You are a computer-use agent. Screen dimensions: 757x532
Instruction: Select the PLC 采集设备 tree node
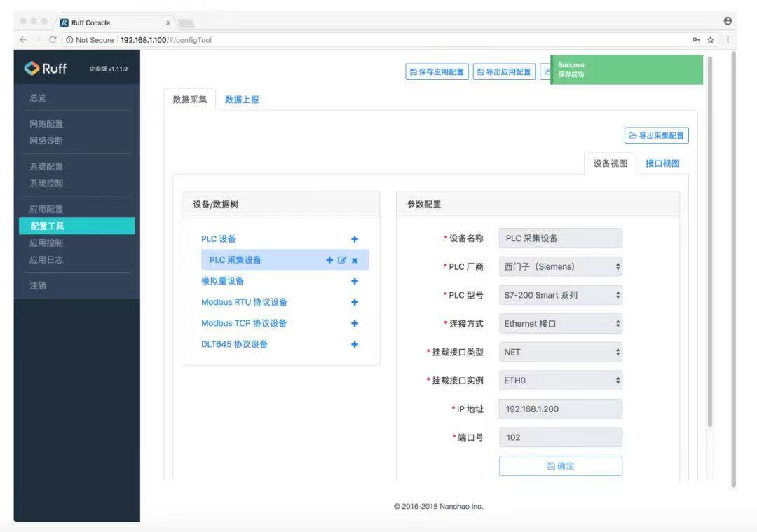click(x=235, y=260)
